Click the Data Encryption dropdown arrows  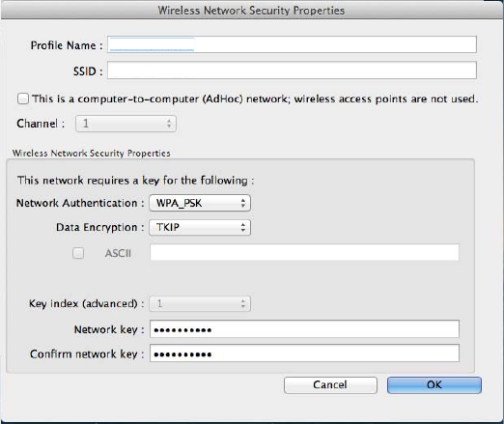pos(243,227)
